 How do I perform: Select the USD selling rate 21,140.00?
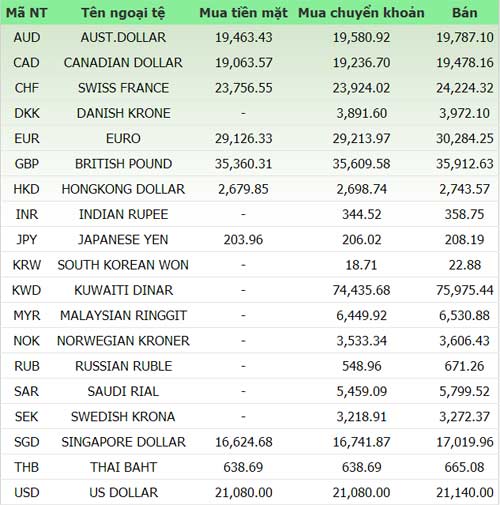pyautogui.click(x=465, y=493)
